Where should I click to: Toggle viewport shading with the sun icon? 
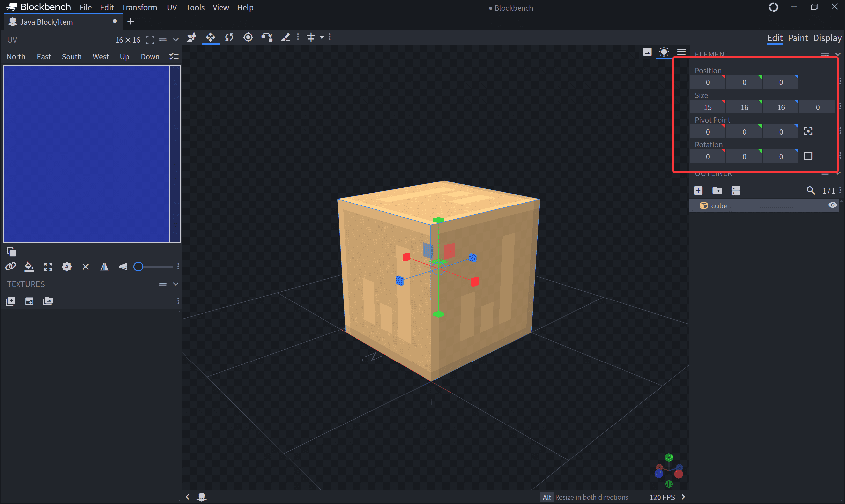663,52
